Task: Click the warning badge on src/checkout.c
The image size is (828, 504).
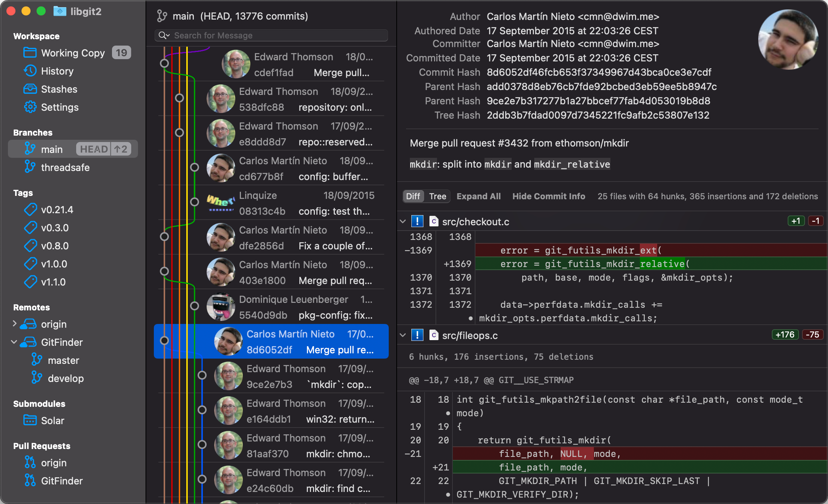Action: click(x=417, y=221)
